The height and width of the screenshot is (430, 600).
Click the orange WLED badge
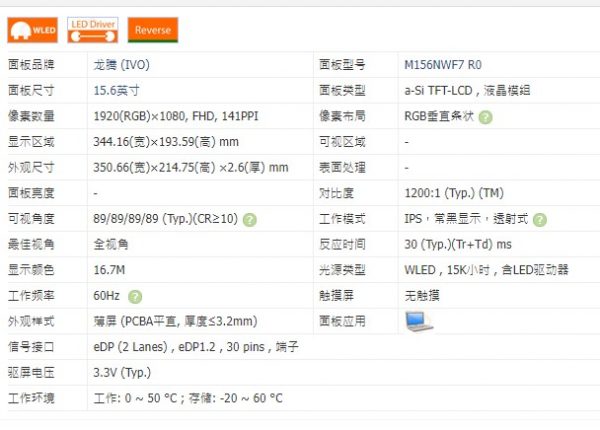point(33,30)
